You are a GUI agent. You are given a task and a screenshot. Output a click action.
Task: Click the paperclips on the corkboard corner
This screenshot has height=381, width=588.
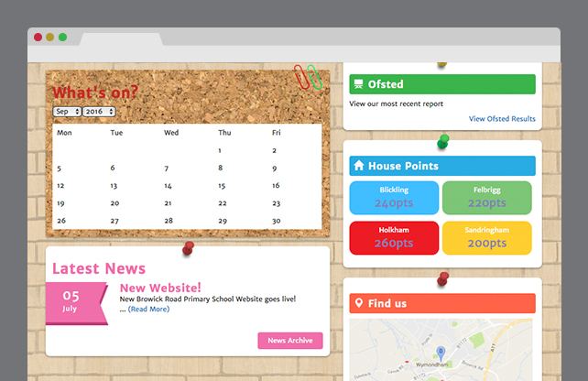point(308,77)
